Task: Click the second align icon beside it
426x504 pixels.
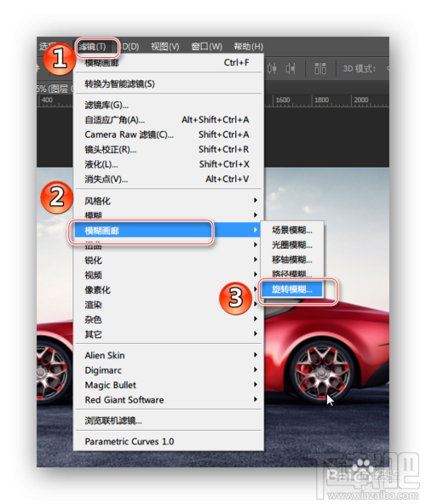Action: [x=291, y=68]
